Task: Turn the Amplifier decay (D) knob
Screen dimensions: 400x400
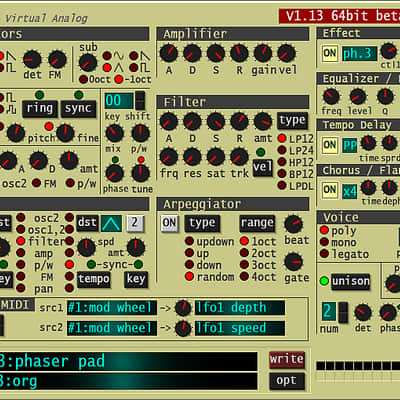Action: point(192,53)
